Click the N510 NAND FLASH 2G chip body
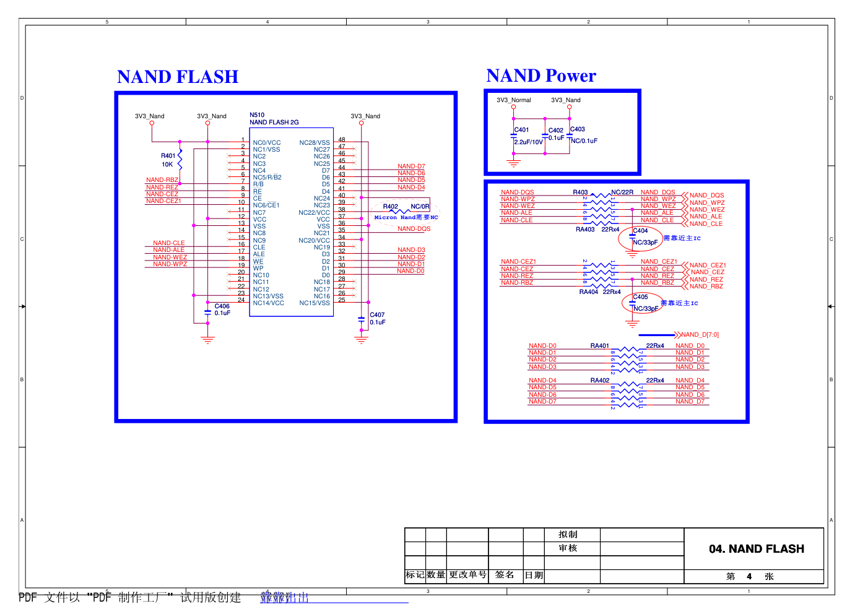Screen dimensions: 868x614 291,223
